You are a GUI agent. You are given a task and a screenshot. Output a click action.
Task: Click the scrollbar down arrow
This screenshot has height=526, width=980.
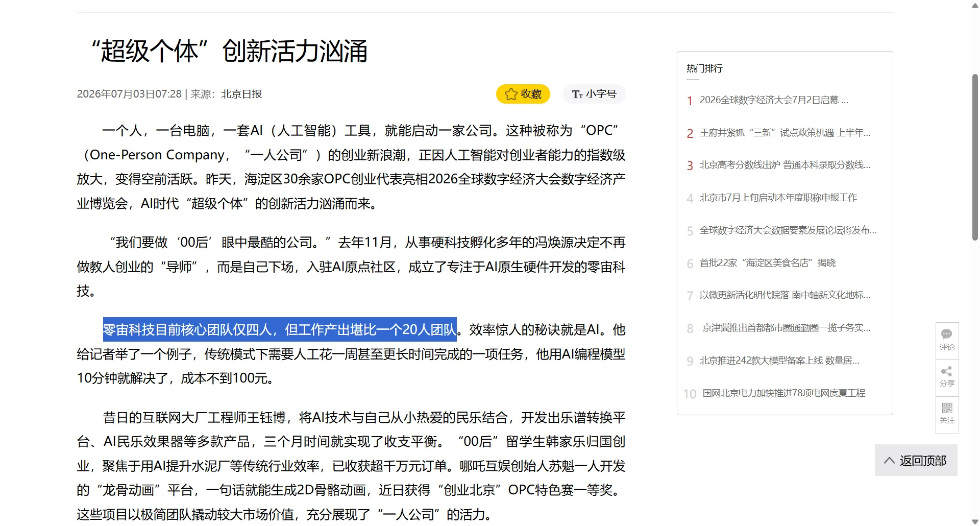tap(975, 521)
